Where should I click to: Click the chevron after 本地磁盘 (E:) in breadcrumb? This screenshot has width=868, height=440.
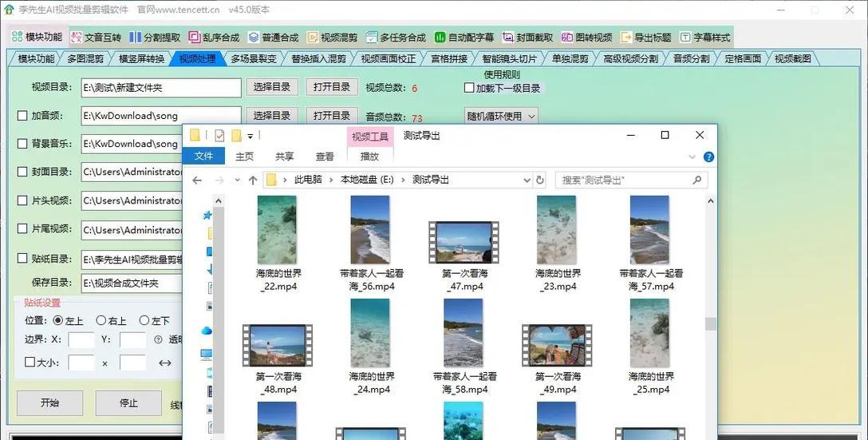pos(403,180)
